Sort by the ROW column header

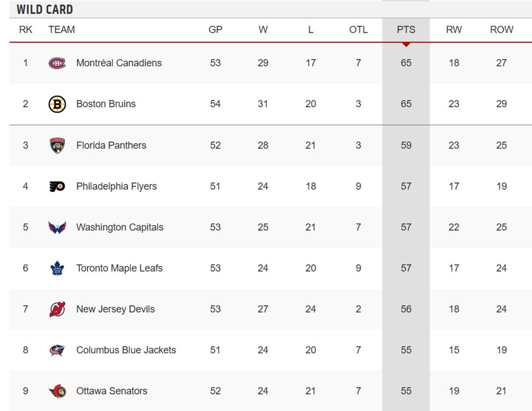[501, 30]
